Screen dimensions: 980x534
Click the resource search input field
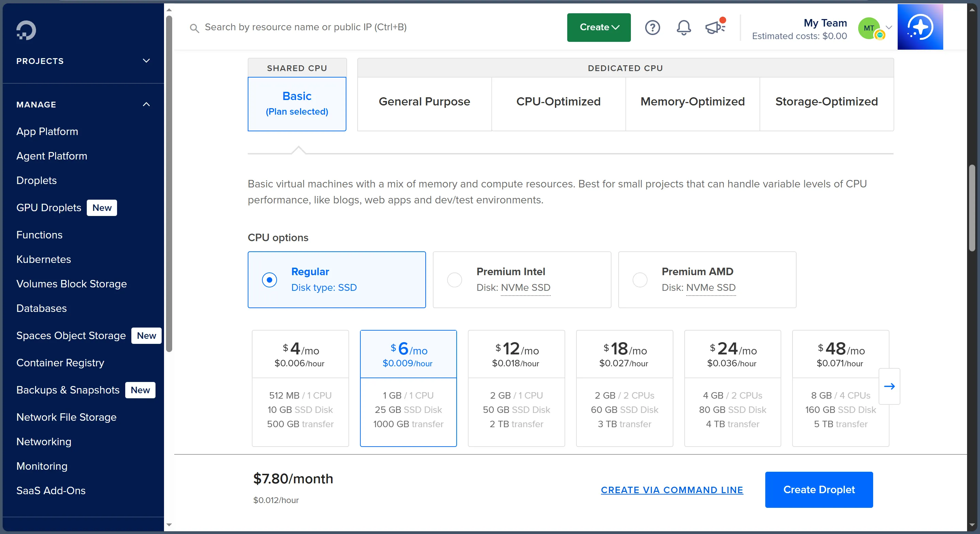(306, 27)
